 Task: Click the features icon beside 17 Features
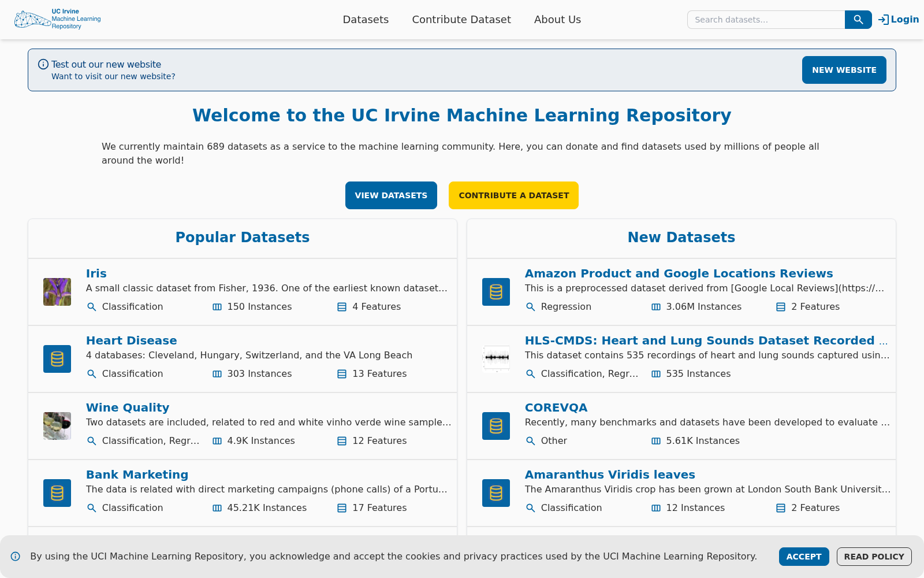click(342, 508)
